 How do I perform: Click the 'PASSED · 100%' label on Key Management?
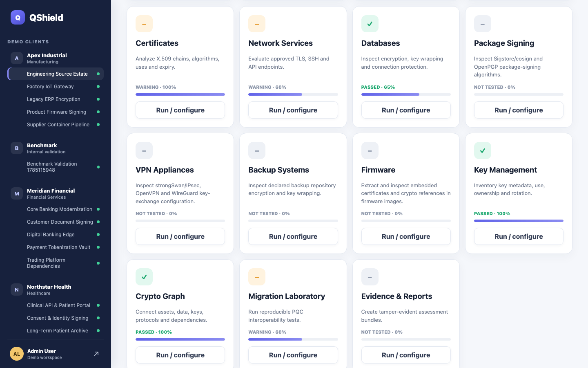[x=492, y=213]
